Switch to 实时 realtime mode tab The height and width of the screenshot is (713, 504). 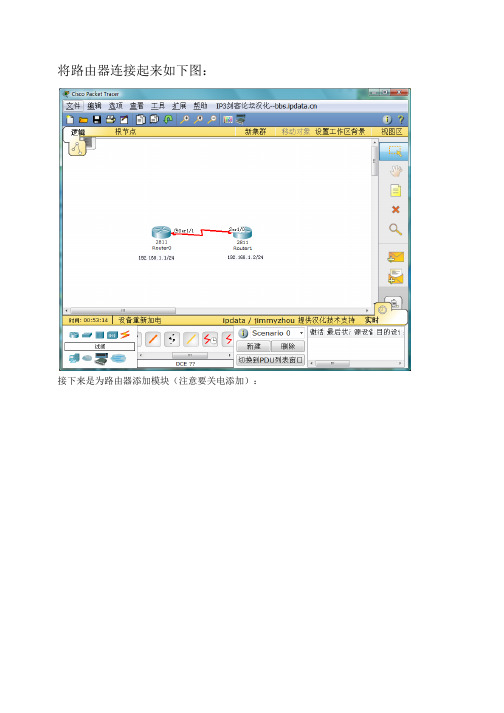click(372, 320)
